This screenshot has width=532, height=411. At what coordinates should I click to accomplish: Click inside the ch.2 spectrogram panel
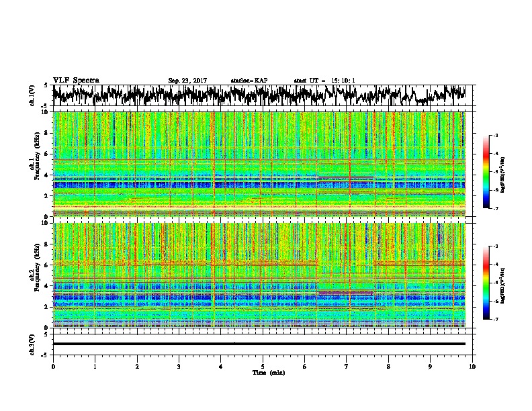[x=259, y=275]
